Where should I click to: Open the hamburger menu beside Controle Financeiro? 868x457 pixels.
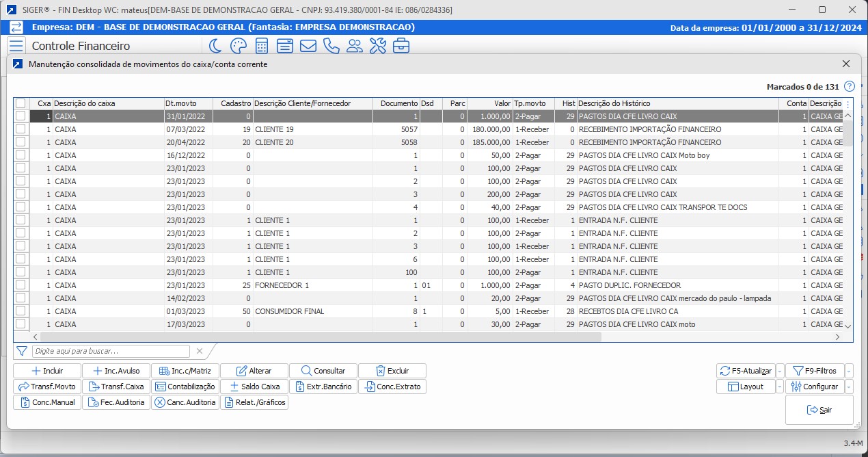[16, 46]
